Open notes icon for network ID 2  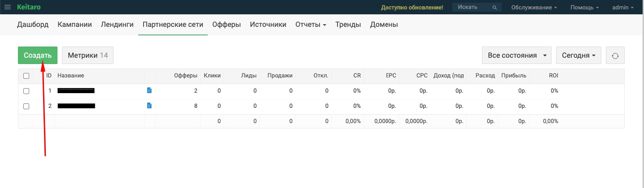pyautogui.click(x=149, y=106)
